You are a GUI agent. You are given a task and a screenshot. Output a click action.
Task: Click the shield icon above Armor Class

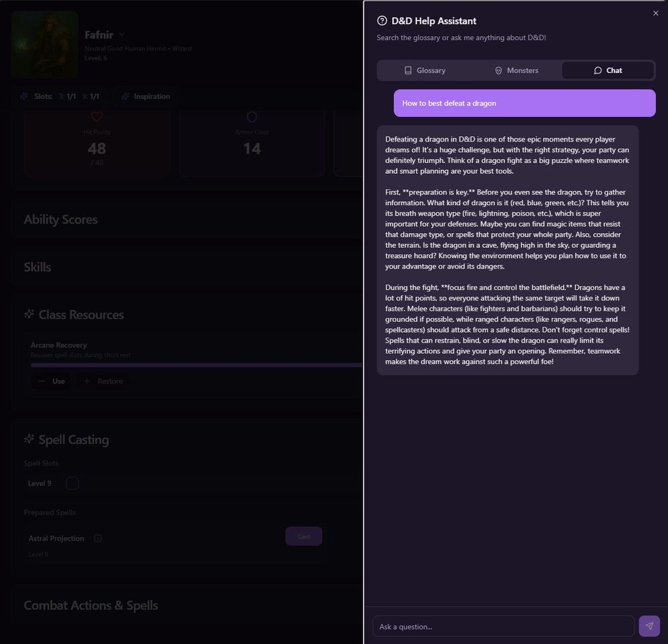(x=252, y=117)
